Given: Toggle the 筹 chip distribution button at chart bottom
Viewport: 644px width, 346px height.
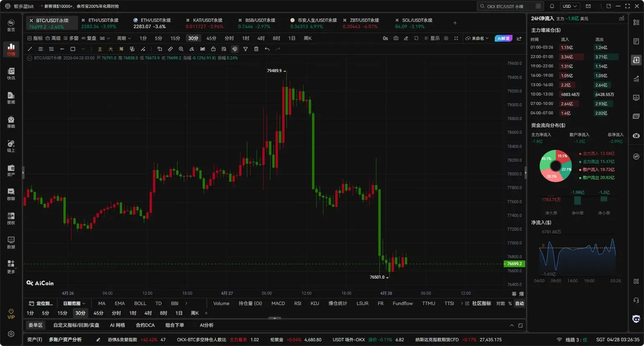Looking at the screenshot, I should [x=514, y=294].
